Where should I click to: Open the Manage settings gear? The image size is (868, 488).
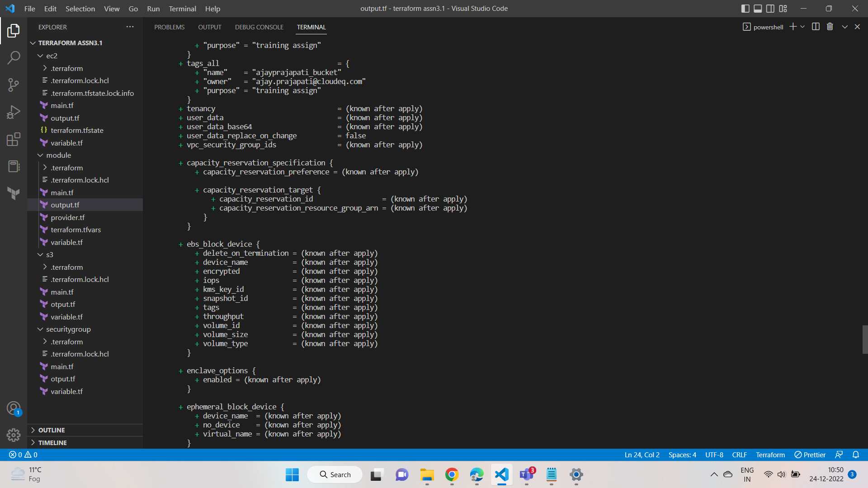14,435
